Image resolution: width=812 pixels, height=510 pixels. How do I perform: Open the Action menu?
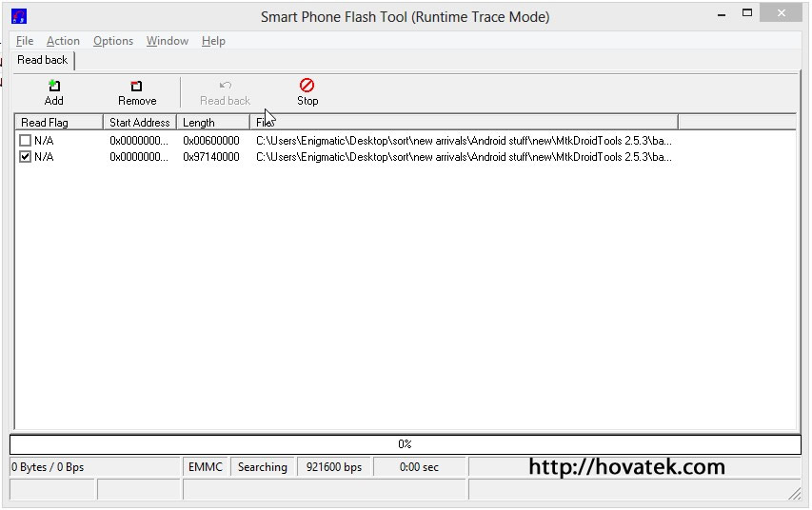click(x=63, y=41)
